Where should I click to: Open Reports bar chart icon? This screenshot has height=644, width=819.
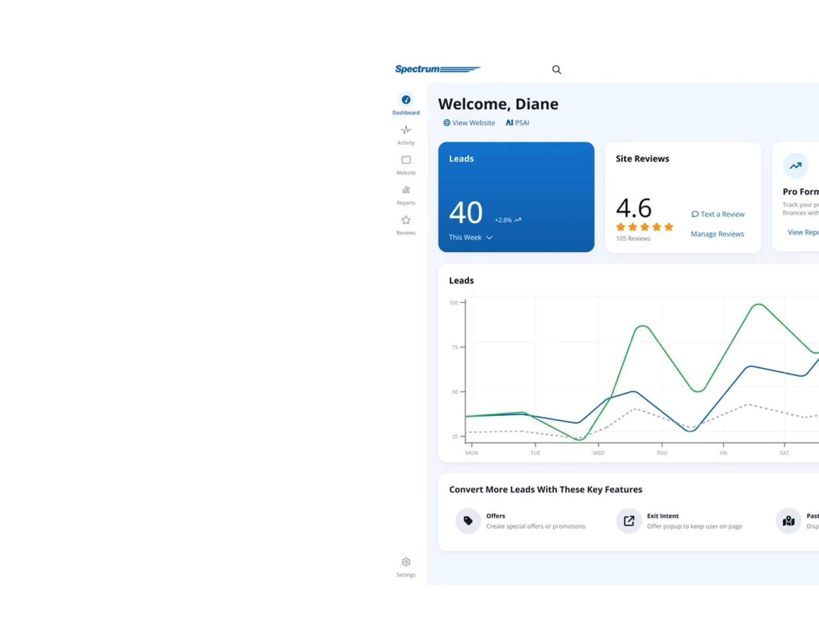[x=406, y=190]
